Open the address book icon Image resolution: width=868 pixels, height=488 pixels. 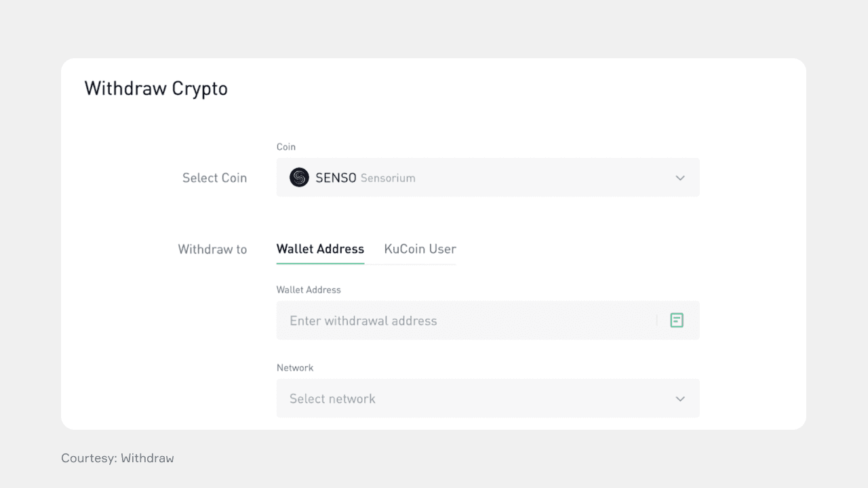click(x=677, y=321)
